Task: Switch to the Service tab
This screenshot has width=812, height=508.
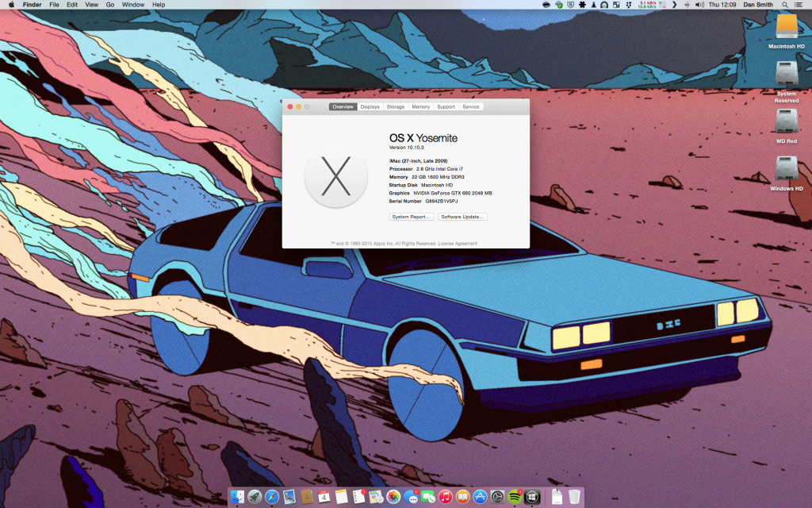Action: tap(471, 107)
